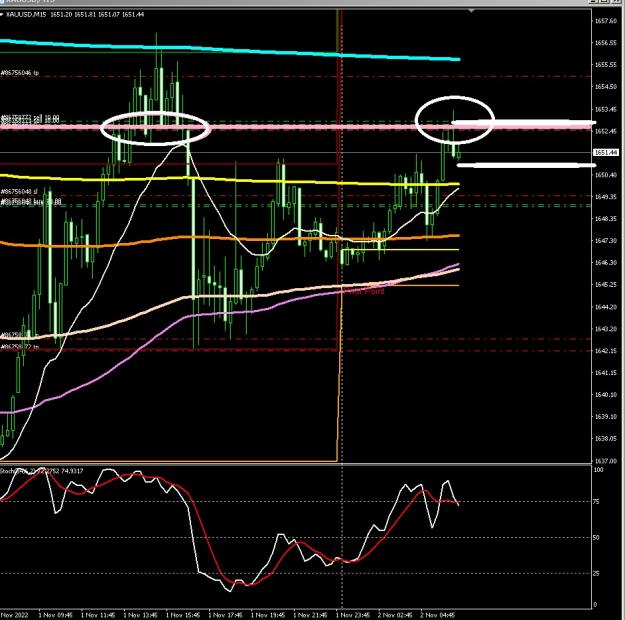Click the OHLC values 1651.20 1651.81 1651.07 1651.44
The width and height of the screenshot is (625, 620).
tap(97, 15)
